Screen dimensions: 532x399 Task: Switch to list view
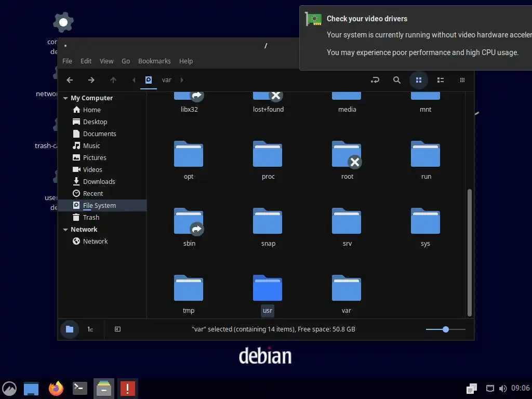click(441, 80)
